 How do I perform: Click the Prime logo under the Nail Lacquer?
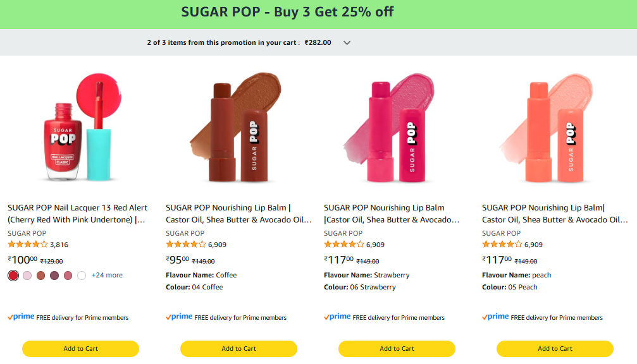pos(22,317)
